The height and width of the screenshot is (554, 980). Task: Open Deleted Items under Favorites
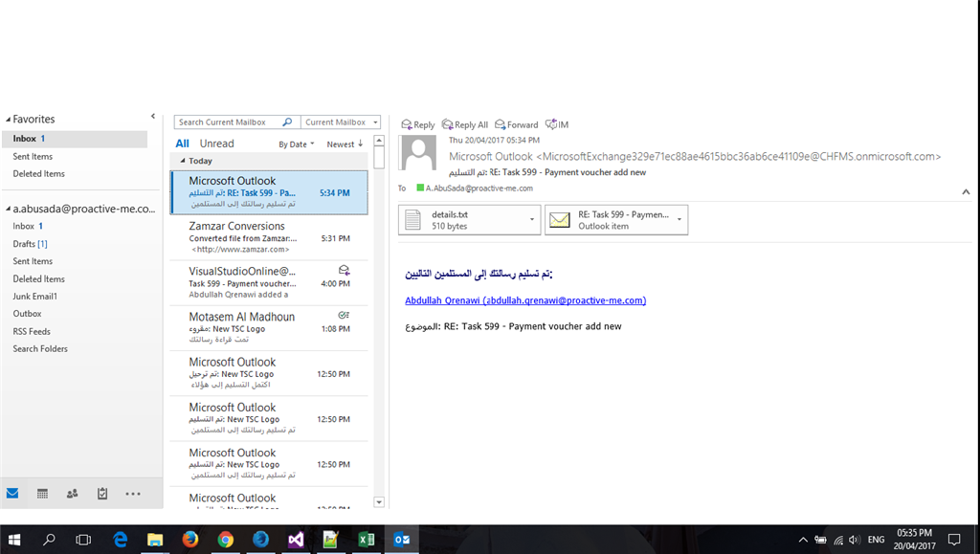click(38, 174)
